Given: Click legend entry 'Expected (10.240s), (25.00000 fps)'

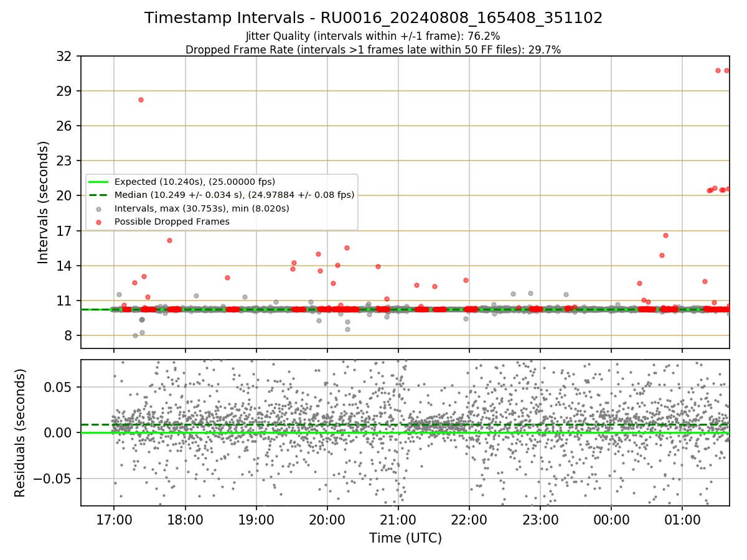Looking at the screenshot, I should pos(194,182).
